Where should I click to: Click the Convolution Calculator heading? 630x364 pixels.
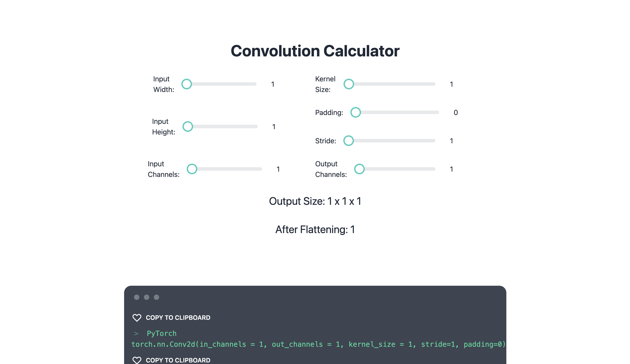(315, 51)
